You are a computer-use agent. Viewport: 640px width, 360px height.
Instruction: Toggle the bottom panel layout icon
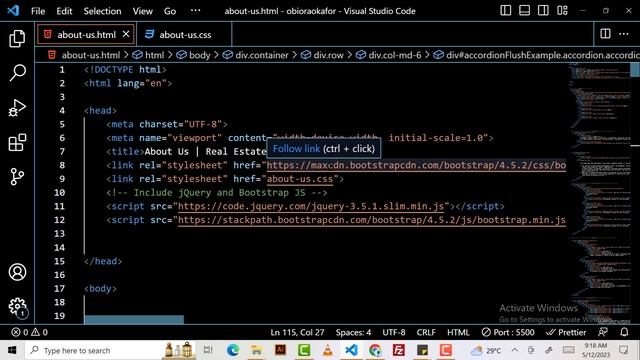tap(524, 11)
